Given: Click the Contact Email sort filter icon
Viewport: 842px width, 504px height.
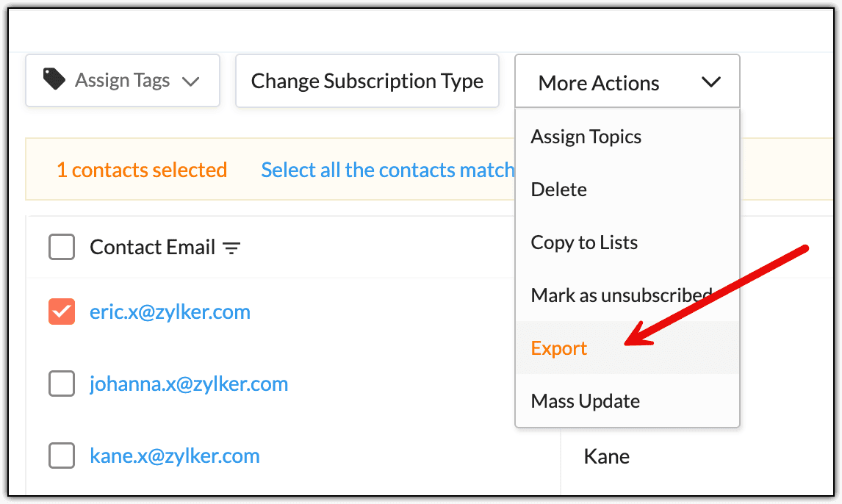Looking at the screenshot, I should click(x=231, y=248).
